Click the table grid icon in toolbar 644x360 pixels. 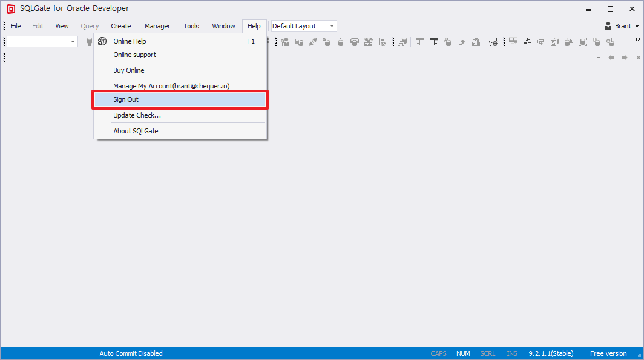pos(513,42)
